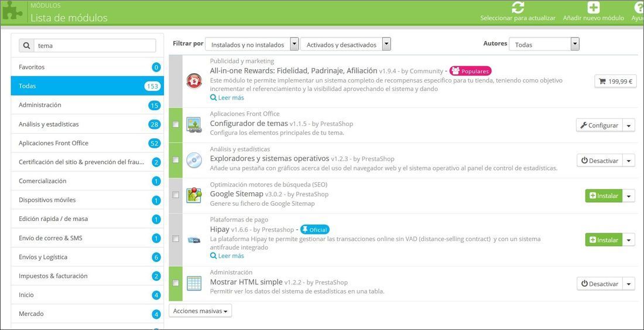The image size is (644, 330).
Task: Open Certificación del sitio & prevención category
Action: click(x=87, y=162)
